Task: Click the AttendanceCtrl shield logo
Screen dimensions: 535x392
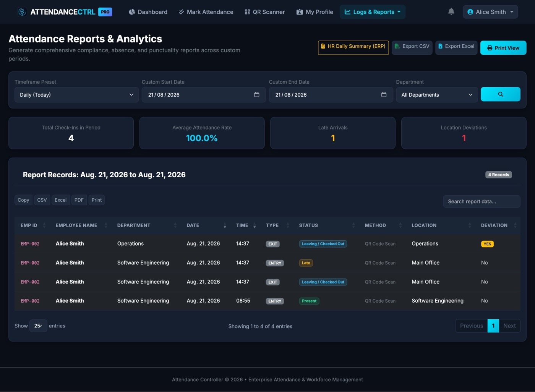Action: pos(22,12)
